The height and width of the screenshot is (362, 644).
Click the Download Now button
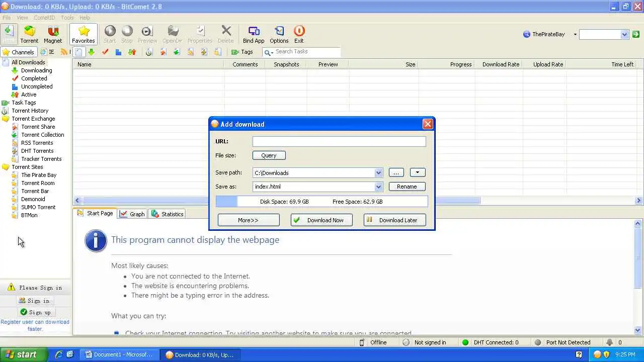pos(321,220)
